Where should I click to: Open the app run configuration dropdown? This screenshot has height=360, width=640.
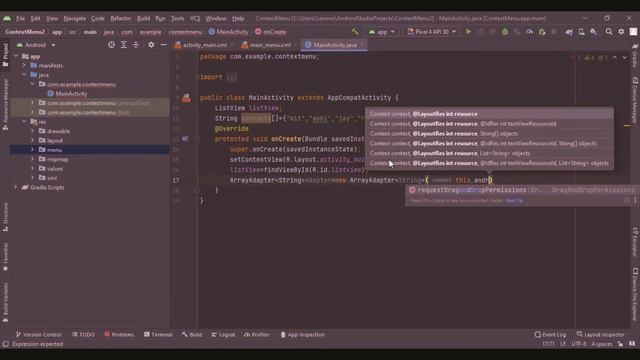(x=382, y=32)
